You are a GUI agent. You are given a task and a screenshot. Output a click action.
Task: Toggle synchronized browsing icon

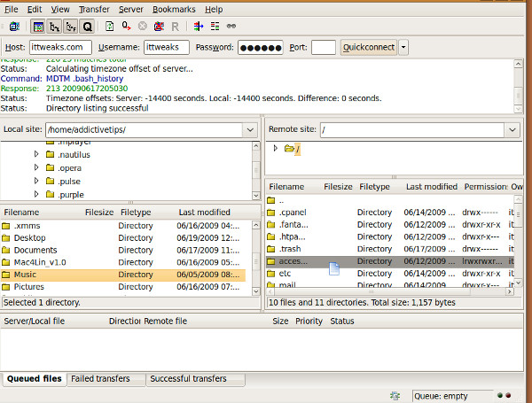coord(231,26)
